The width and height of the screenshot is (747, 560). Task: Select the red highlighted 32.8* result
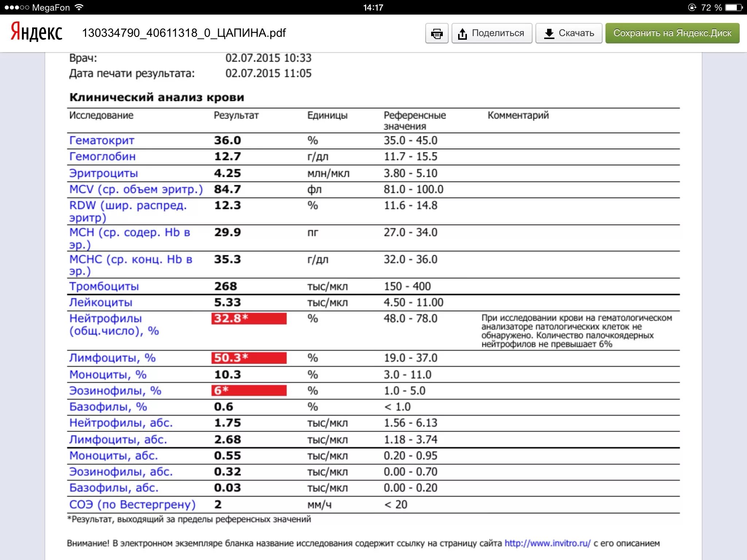pos(249,318)
